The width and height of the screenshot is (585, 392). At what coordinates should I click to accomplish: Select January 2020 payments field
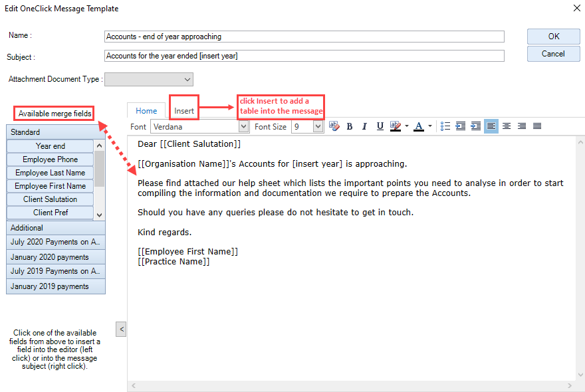(x=56, y=257)
